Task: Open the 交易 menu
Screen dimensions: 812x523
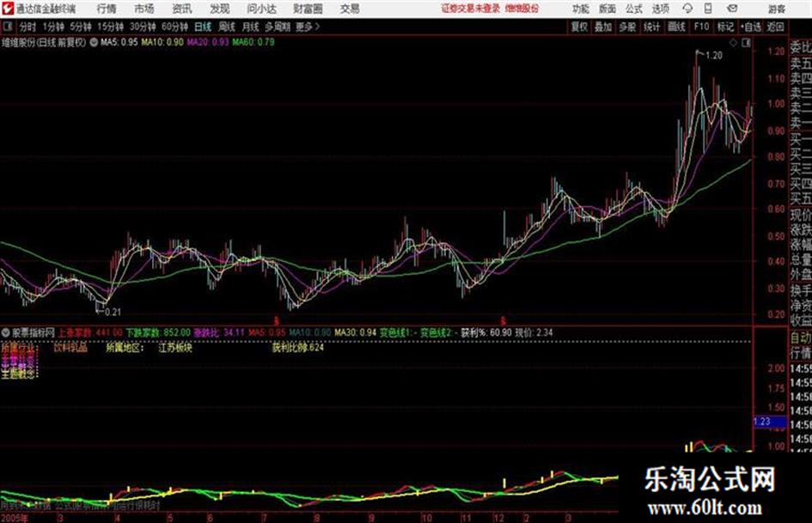Action: [x=350, y=9]
